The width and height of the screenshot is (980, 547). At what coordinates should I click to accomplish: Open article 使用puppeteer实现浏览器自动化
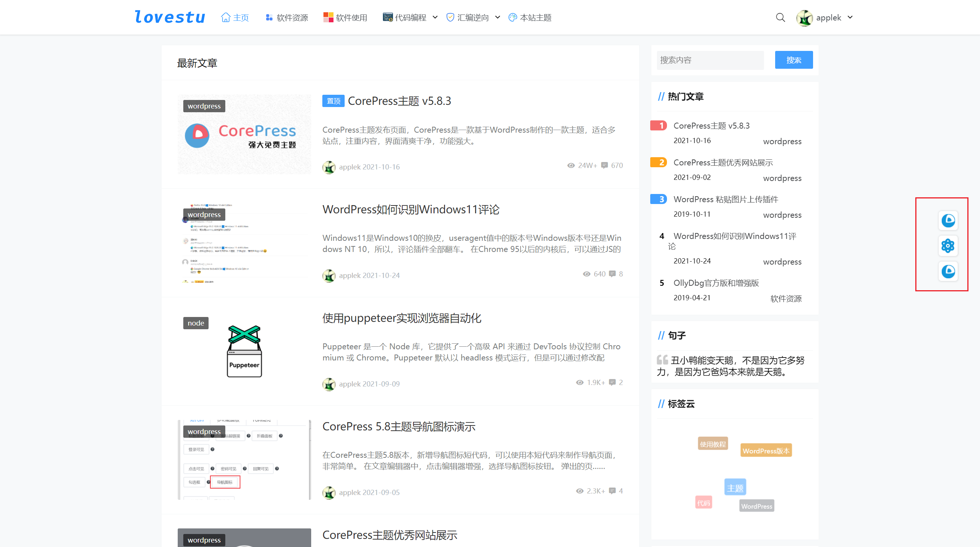(x=402, y=318)
